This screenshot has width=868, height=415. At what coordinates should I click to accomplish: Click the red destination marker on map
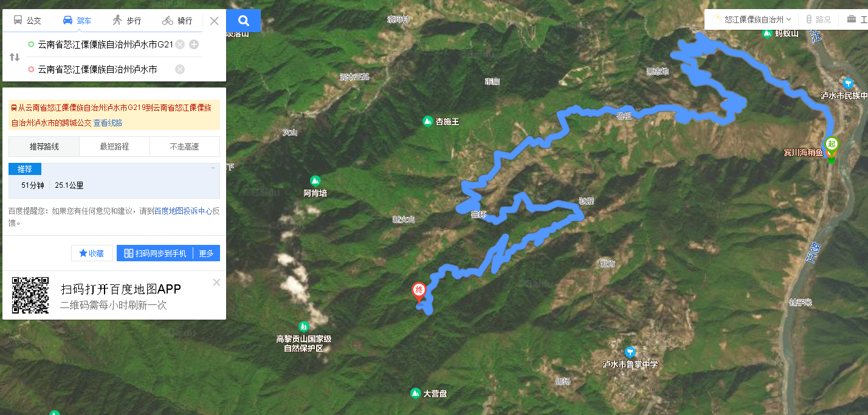click(419, 292)
